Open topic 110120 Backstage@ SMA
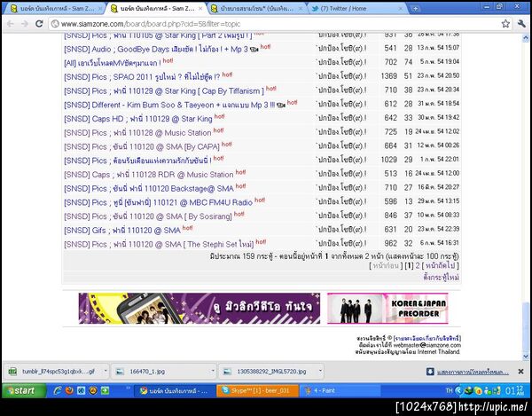Viewport: 532px width, 416px height. click(x=149, y=188)
